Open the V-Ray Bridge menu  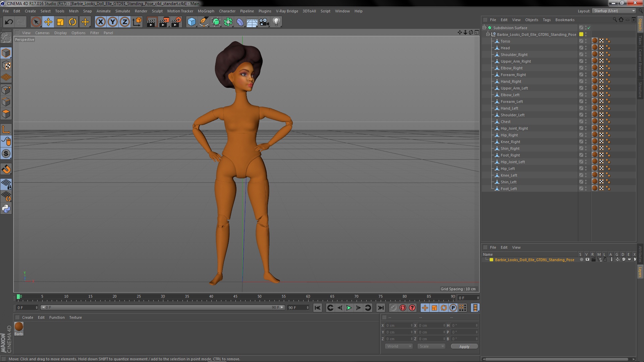[287, 11]
